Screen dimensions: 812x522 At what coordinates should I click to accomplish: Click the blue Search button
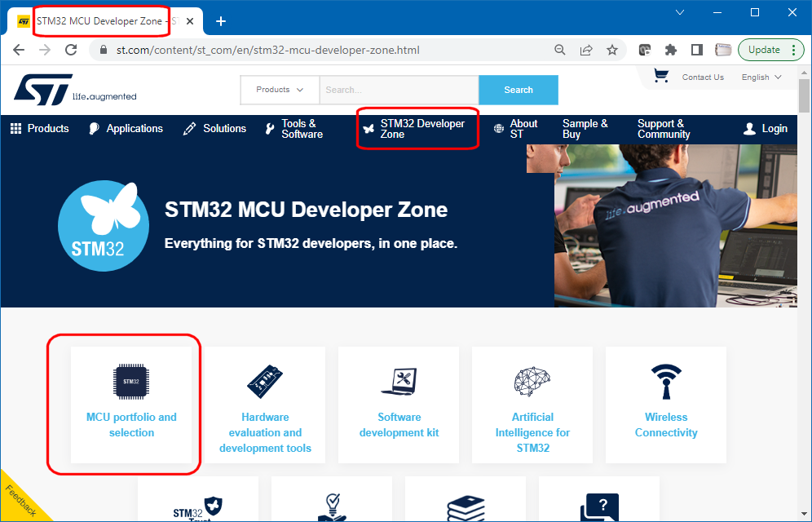(519, 90)
